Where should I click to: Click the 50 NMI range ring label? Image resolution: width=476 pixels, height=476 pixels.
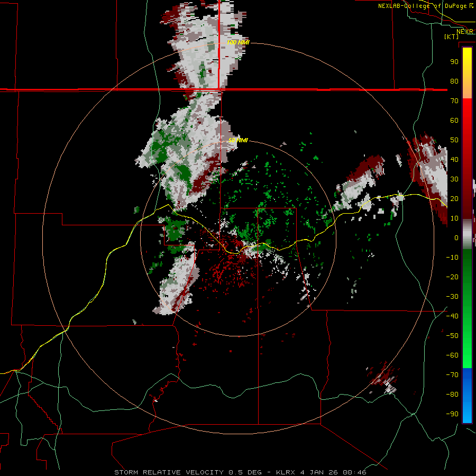pos(238,140)
